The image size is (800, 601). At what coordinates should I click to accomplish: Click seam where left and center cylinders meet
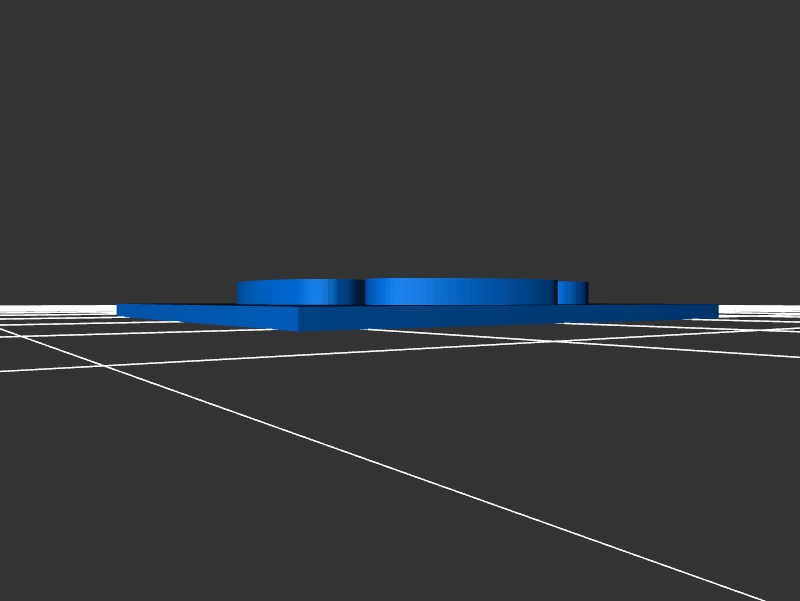364,293
